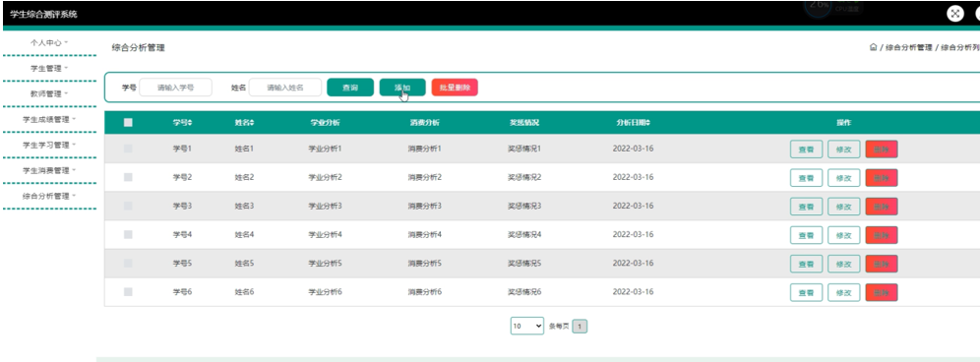Sort by 分析日期 column arrows

click(648, 123)
